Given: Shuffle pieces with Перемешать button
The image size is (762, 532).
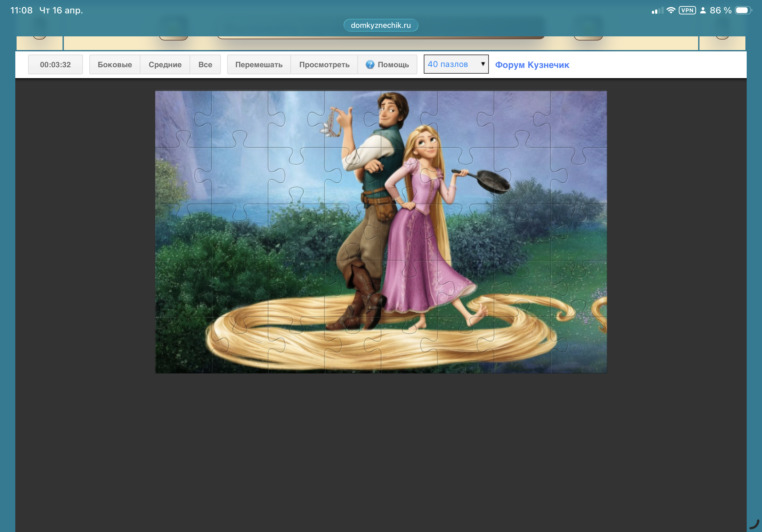Looking at the screenshot, I should click(x=258, y=64).
